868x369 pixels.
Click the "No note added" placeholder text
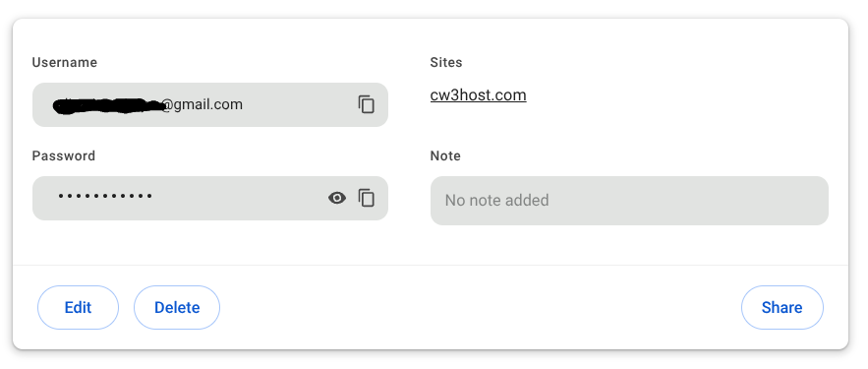tap(496, 200)
